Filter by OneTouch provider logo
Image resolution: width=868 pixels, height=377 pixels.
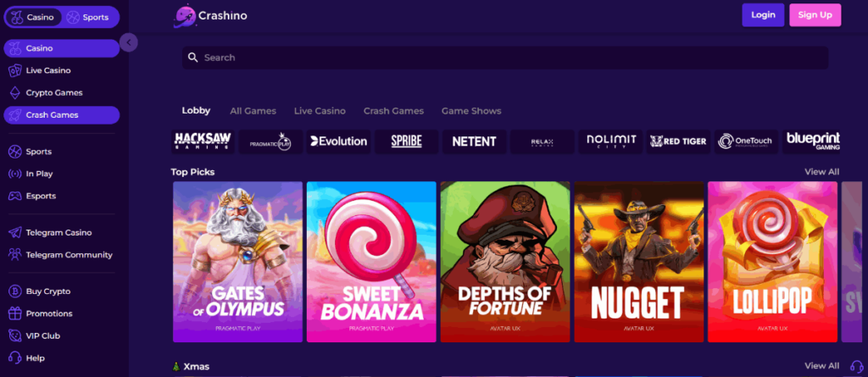[x=746, y=141]
